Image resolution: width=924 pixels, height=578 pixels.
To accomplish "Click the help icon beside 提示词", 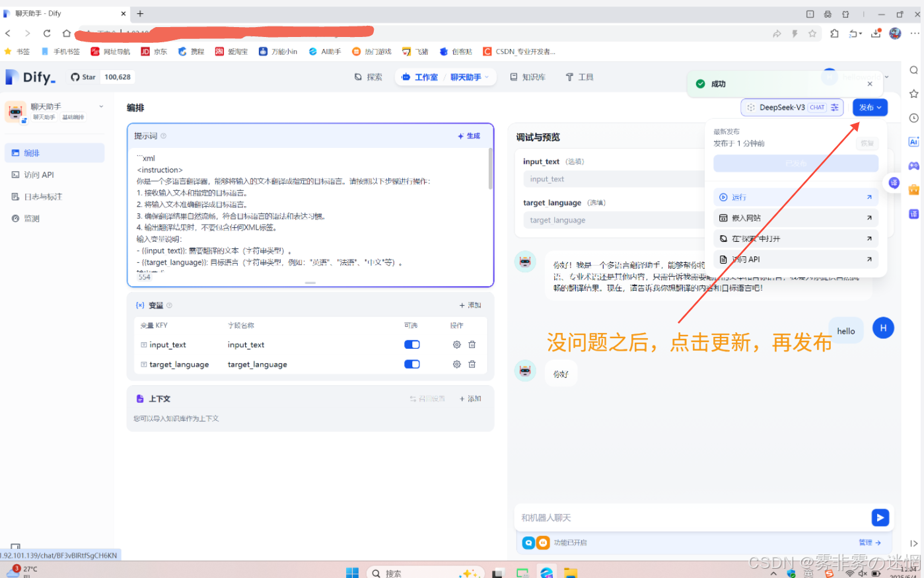I will click(x=164, y=136).
